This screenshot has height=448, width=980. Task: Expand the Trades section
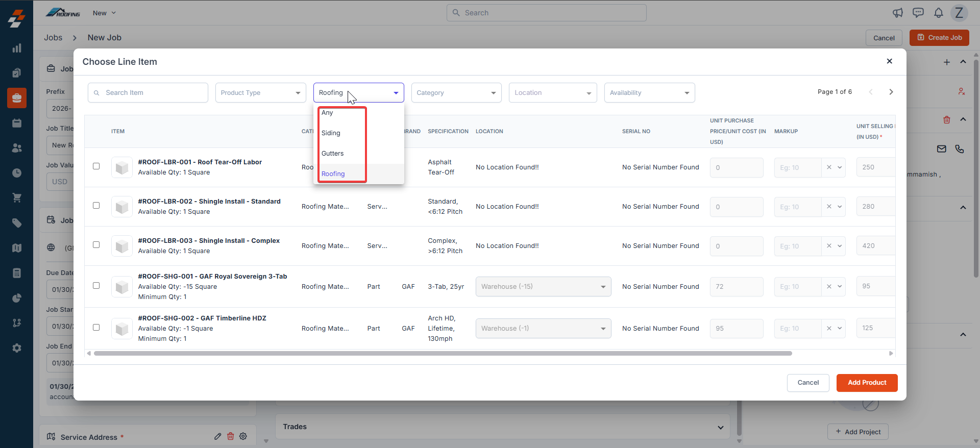pyautogui.click(x=502, y=427)
